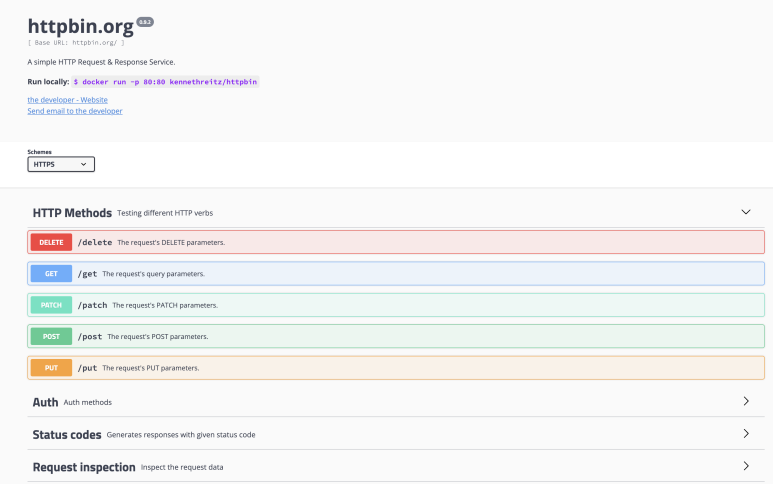Click the /put endpoint path
Screen dimensions: 773x484
(87, 368)
